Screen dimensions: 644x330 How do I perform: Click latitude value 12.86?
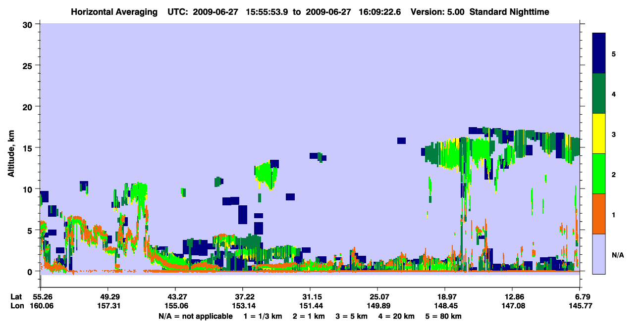(x=512, y=297)
